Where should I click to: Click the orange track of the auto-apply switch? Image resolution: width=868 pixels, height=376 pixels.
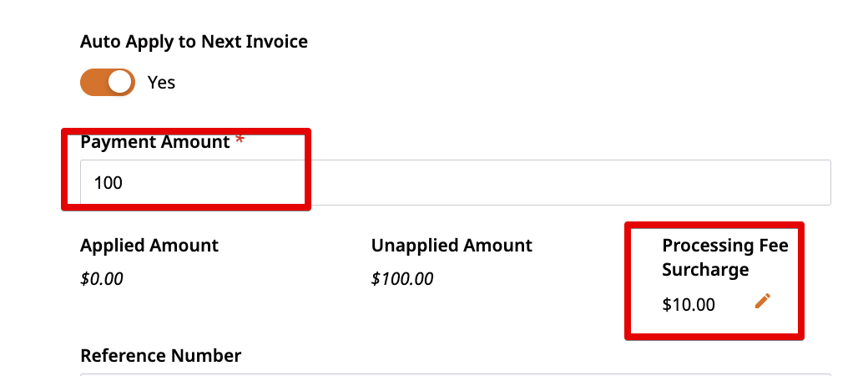[93, 82]
